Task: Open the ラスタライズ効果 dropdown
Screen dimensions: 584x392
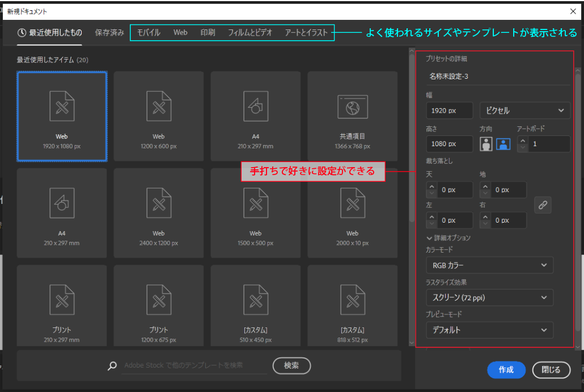Action: (489, 297)
